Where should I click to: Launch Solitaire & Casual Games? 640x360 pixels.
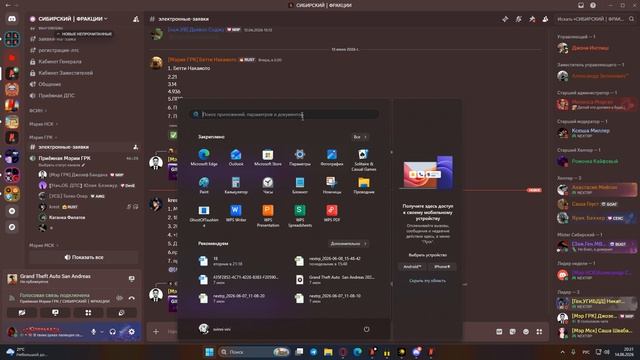[363, 159]
